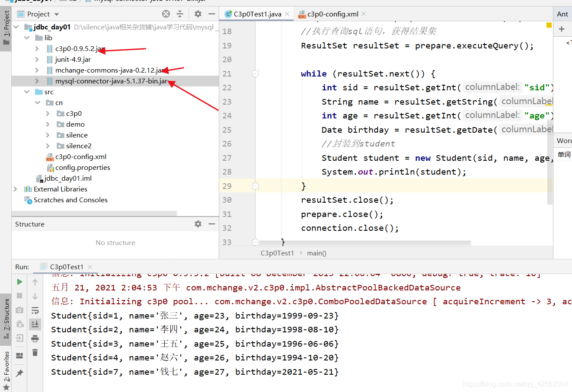Click line number 25 in gutter
The width and height of the screenshot is (572, 392).
point(227,130)
